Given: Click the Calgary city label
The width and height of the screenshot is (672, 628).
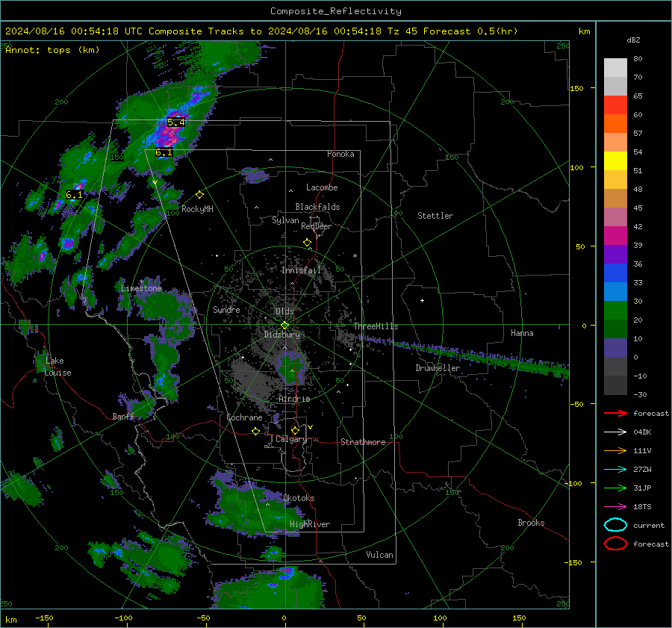Looking at the screenshot, I should (x=291, y=439).
